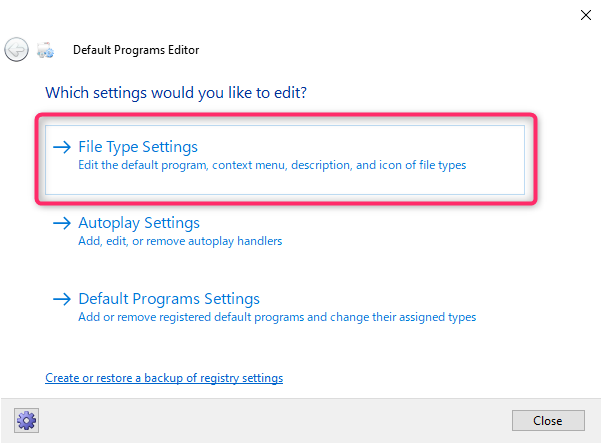This screenshot has height=444, width=602.
Task: Open File Type Settings
Action: point(138,147)
